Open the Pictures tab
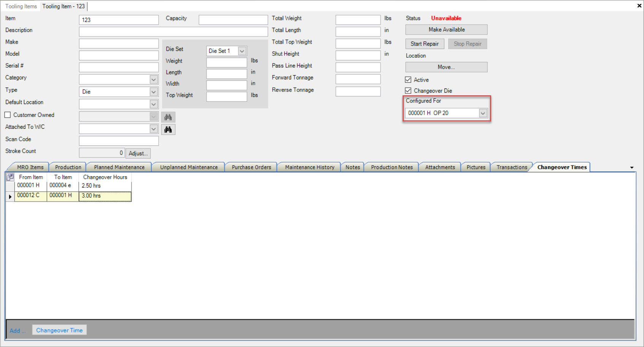 click(476, 167)
